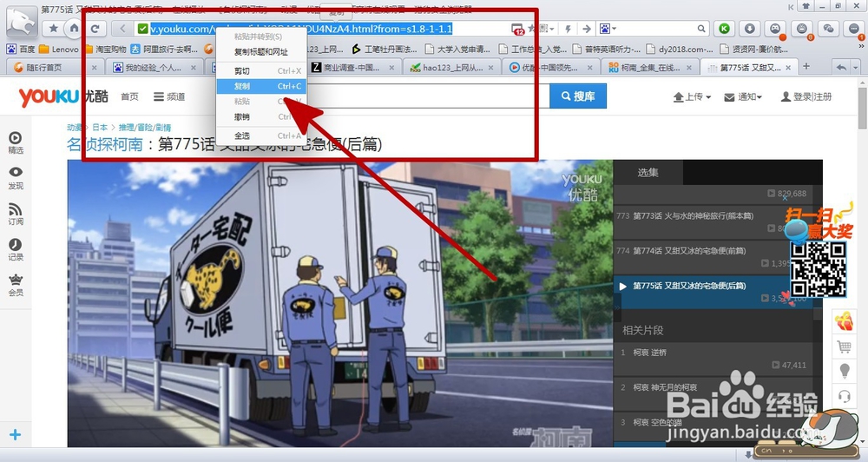Choose 全选 in the context menu
868x462 pixels.
pyautogui.click(x=260, y=135)
